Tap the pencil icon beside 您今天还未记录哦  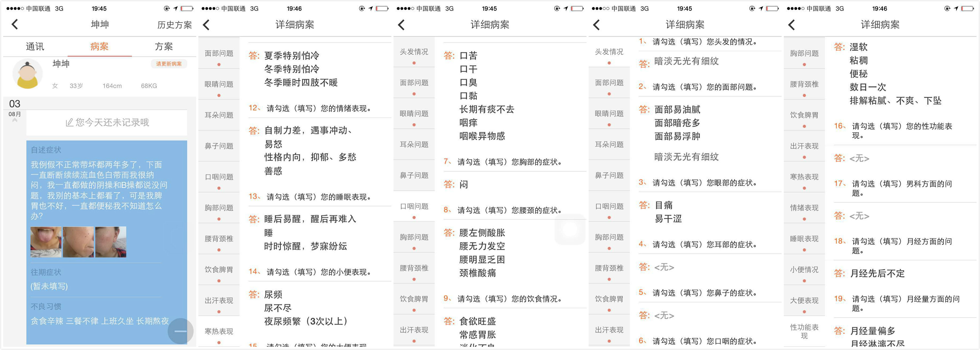[69, 122]
